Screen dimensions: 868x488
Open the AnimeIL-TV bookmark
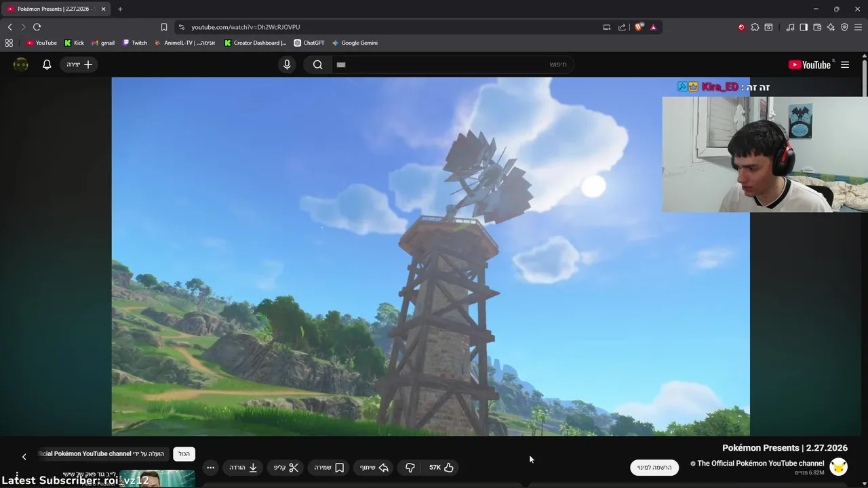[x=185, y=43]
